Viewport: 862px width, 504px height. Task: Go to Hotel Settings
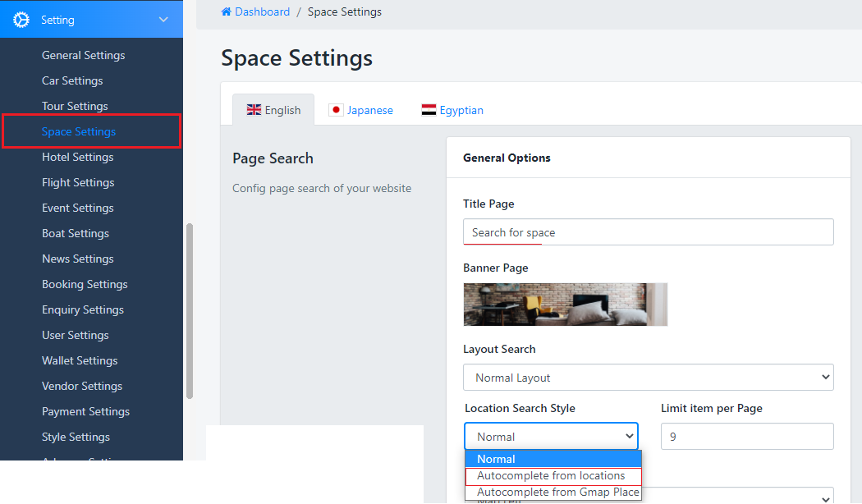point(77,157)
